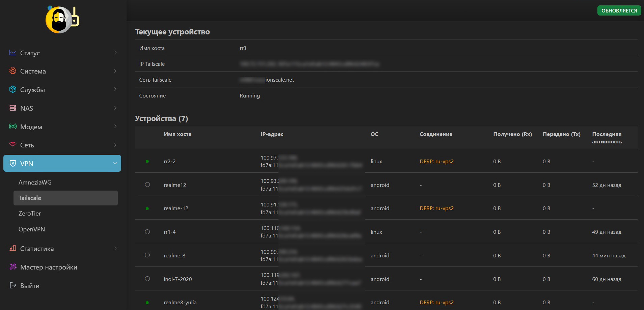Viewport: 644px width, 310px height.
Task: Click the Система gear icon
Action: coord(13,71)
